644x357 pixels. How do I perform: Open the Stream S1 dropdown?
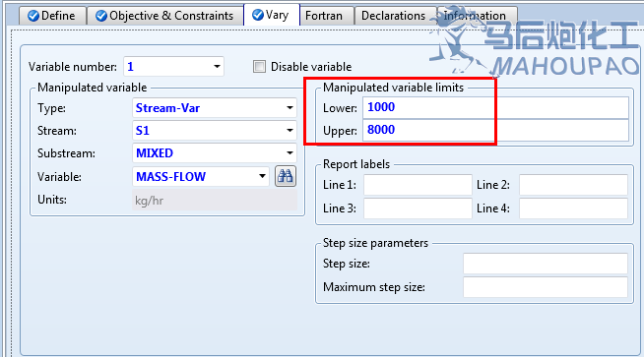click(x=290, y=131)
